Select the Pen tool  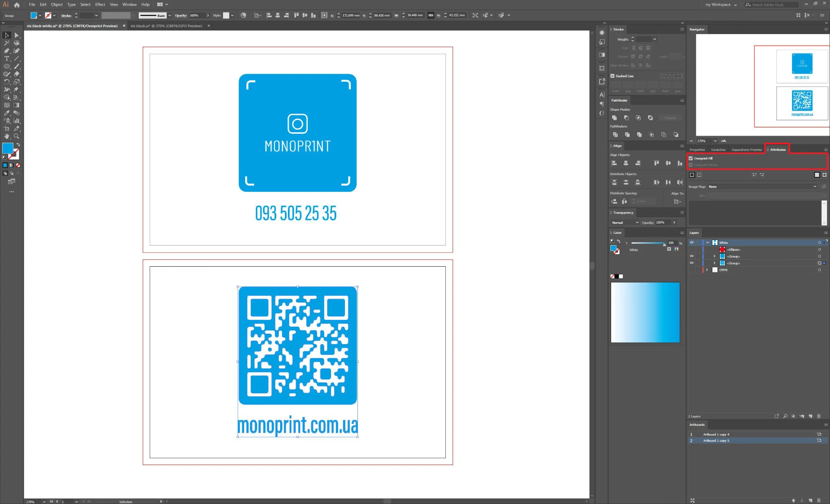point(6,51)
